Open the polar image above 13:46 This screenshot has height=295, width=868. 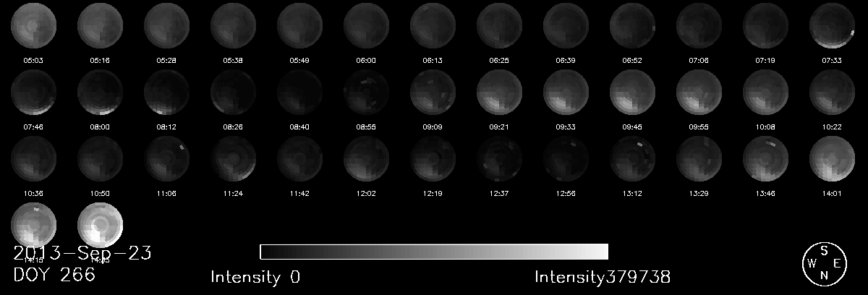[x=766, y=159]
